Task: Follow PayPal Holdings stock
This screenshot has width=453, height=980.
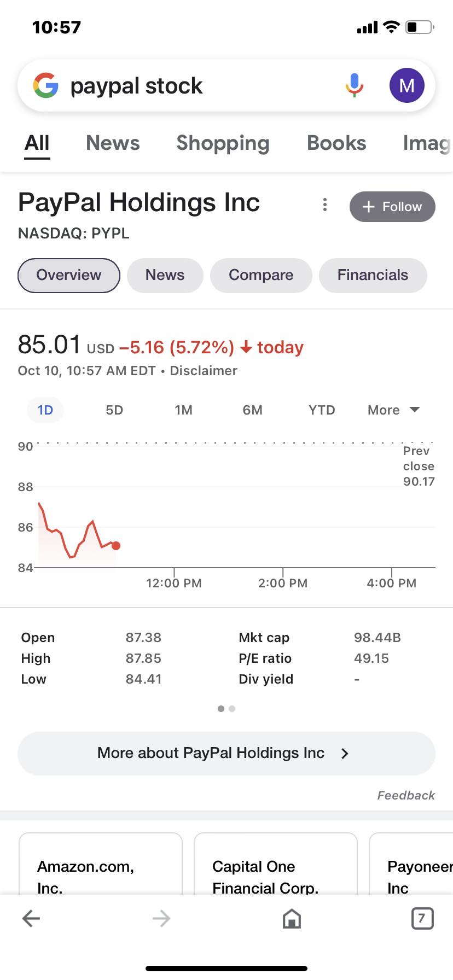Action: (x=392, y=207)
